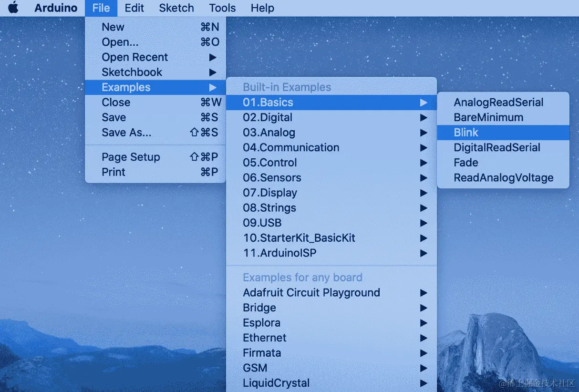Click the Arduino app menu
Image resolution: width=579 pixels, height=392 pixels.
click(56, 8)
